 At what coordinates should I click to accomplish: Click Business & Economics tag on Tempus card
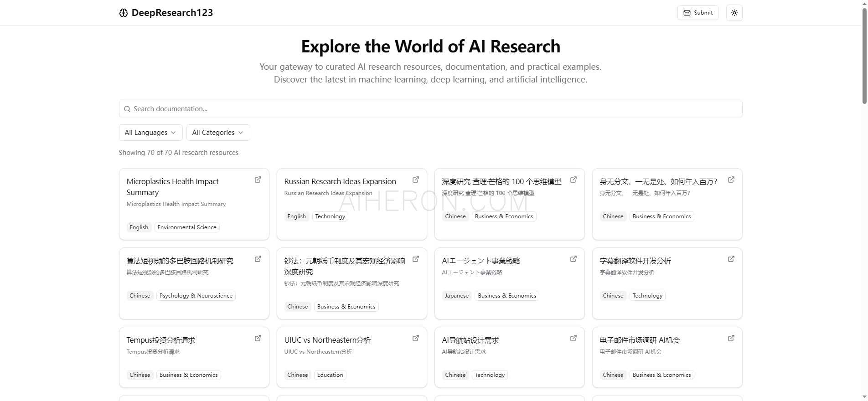(189, 375)
